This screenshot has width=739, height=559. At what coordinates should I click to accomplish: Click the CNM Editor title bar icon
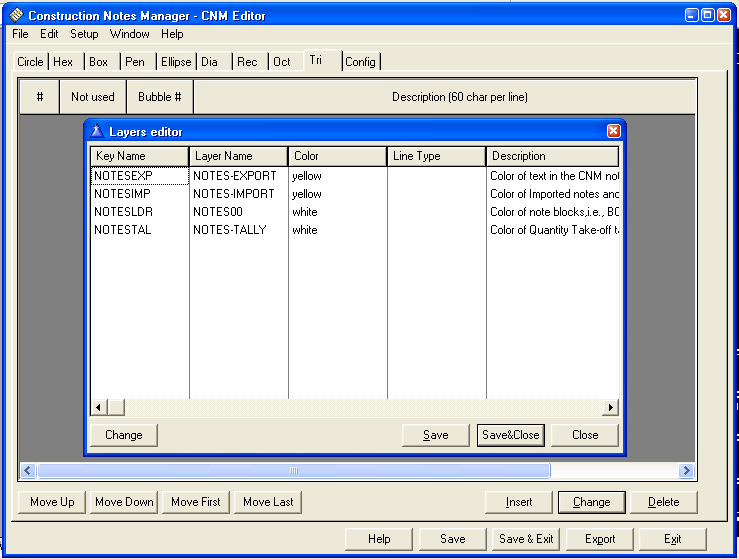(16, 15)
